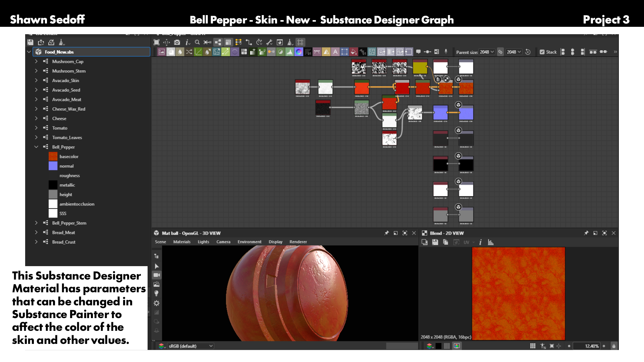The image size is (644, 362).
Task: Expand the Mushroom_Cap graph tree item
Action: pos(36,61)
